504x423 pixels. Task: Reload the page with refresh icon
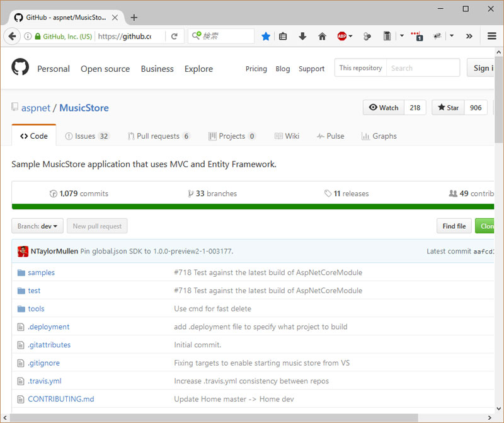tap(175, 37)
